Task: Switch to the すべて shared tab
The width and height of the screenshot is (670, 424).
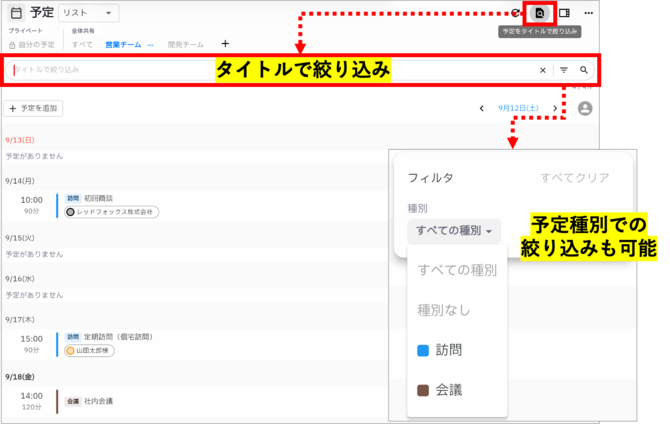Action: [x=82, y=44]
